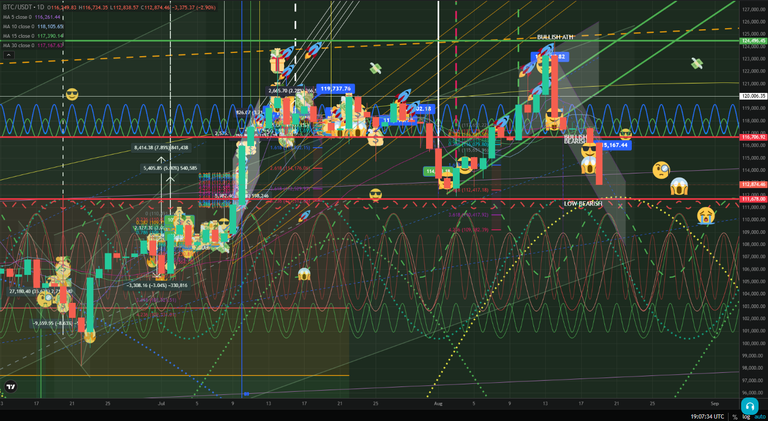
Task: Select the monocle face emoji sticker
Action: pyautogui.click(x=661, y=169)
